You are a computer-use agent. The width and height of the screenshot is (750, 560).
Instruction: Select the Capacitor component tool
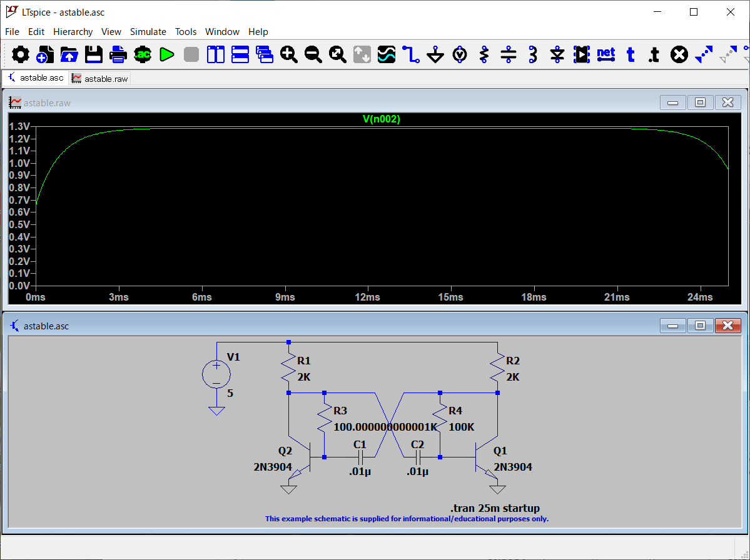click(x=509, y=55)
